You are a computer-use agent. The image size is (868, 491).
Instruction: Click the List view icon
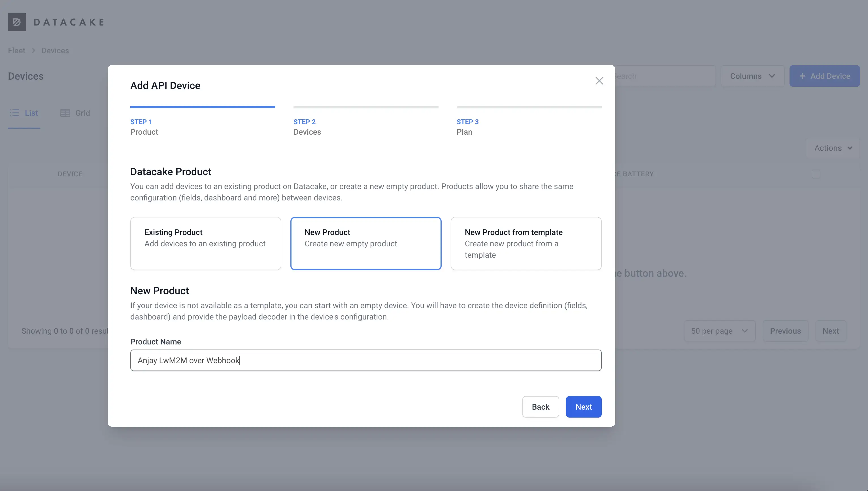14,113
